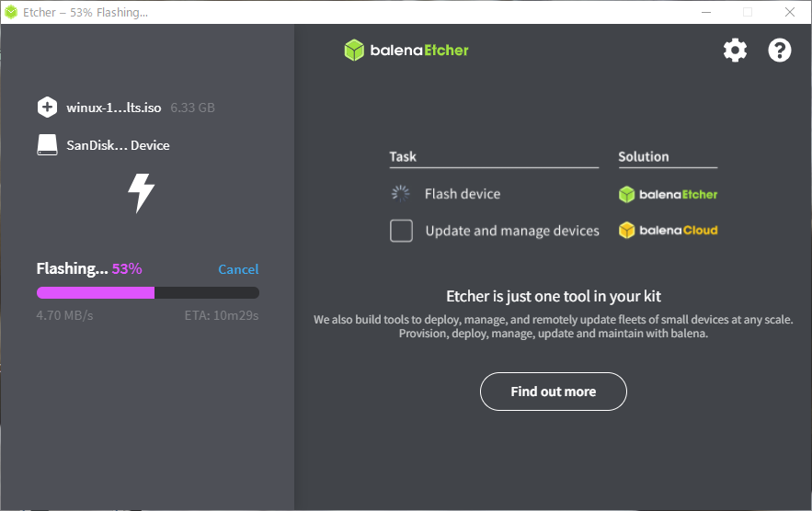Viewport: 812px width, 511px height.
Task: Click the 53% progress percentage text
Action: coord(127,268)
